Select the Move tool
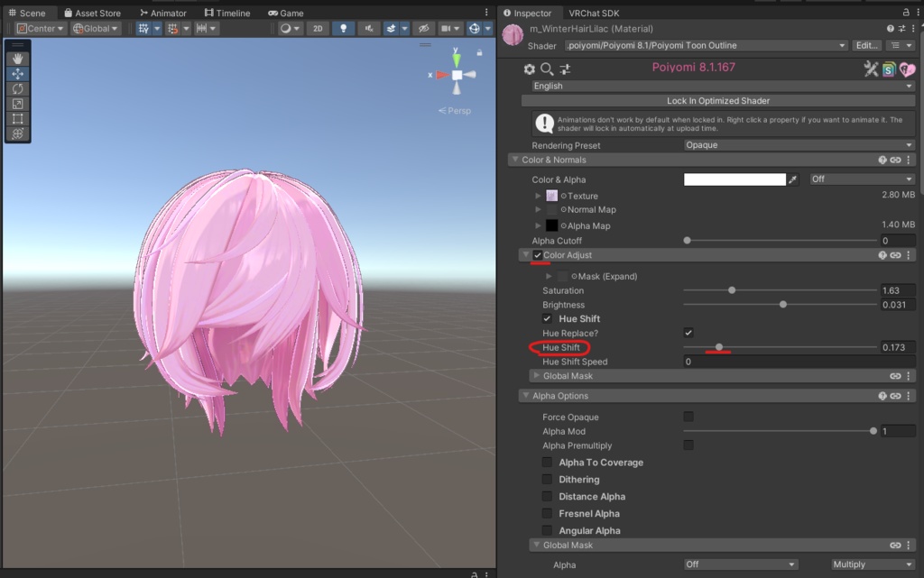 point(18,74)
